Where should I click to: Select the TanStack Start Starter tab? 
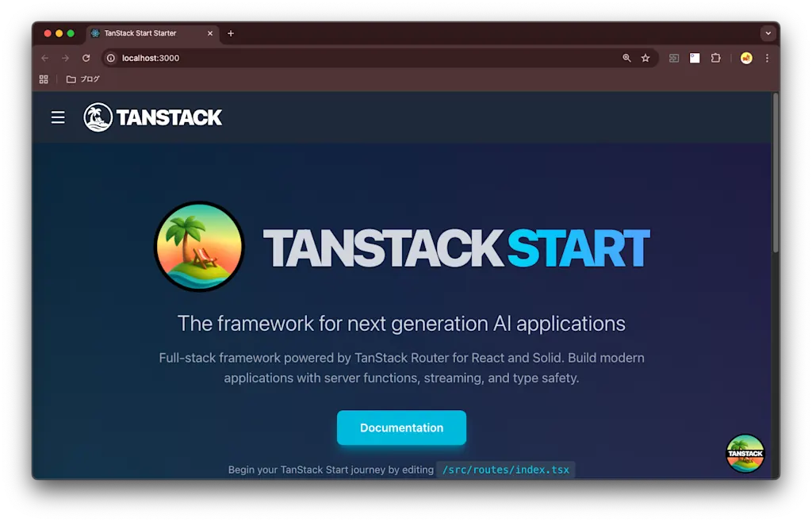[150, 33]
